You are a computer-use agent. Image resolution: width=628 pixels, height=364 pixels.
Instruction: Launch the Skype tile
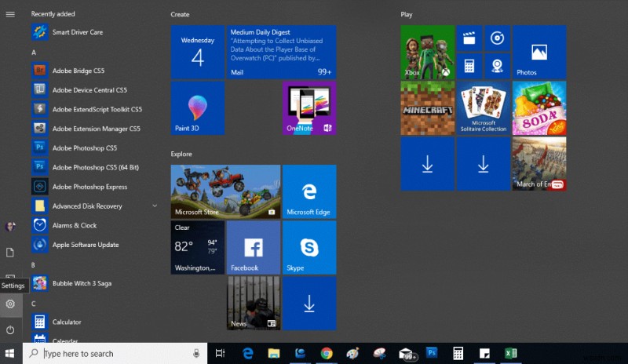point(309,247)
